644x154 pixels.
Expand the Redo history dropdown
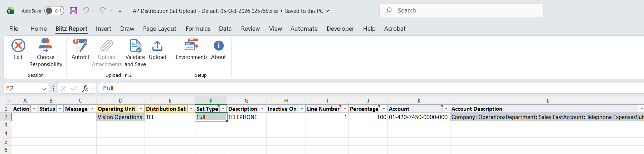pyautogui.click(x=111, y=11)
